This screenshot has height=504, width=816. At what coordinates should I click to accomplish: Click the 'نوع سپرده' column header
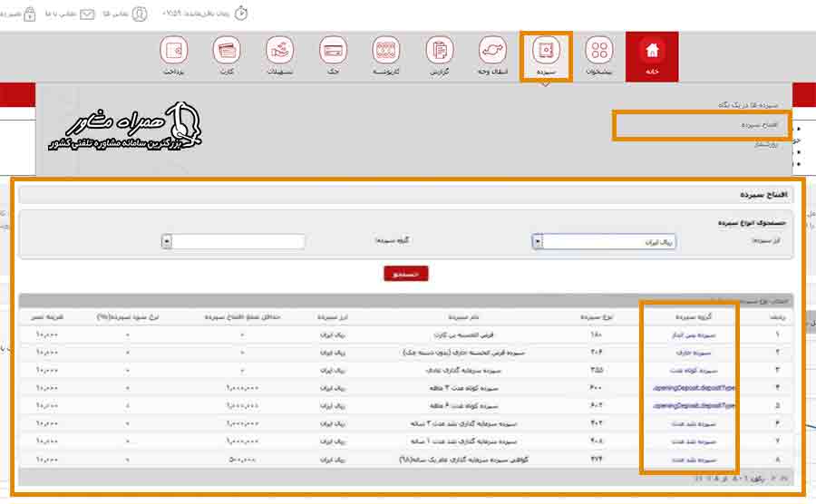pyautogui.click(x=597, y=316)
